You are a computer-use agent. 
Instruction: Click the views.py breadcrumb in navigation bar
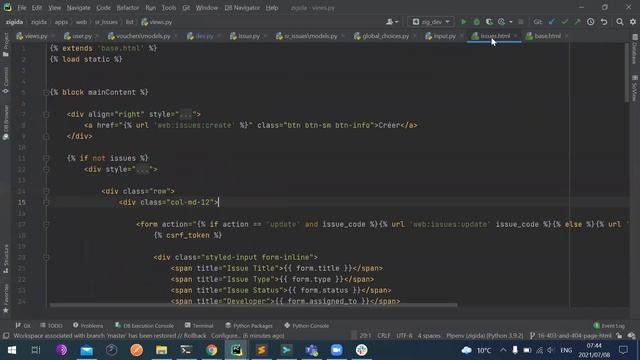157,22
